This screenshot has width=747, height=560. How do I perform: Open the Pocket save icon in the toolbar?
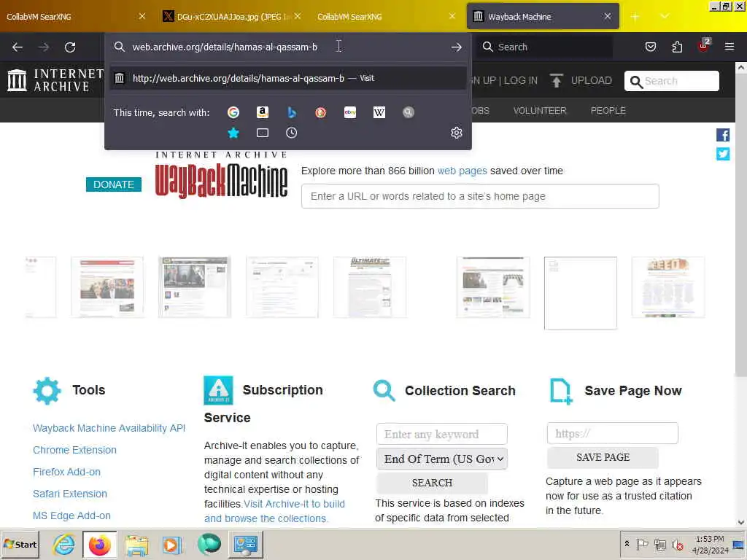click(x=651, y=47)
